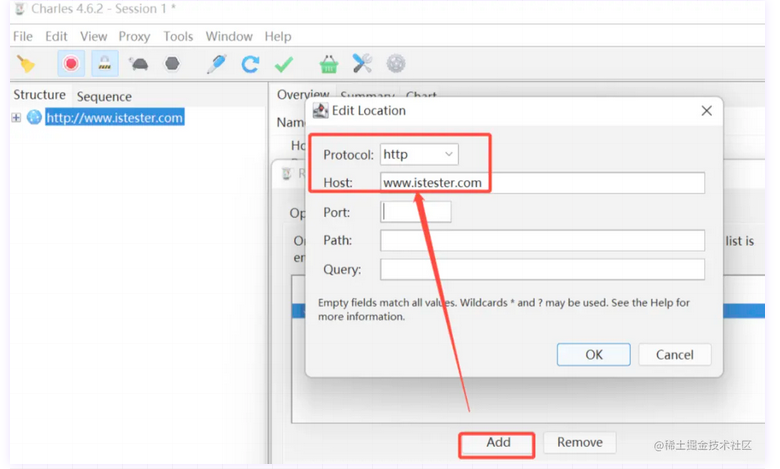The width and height of the screenshot is (780, 469).
Task: Confirm with the OK button
Action: point(593,355)
